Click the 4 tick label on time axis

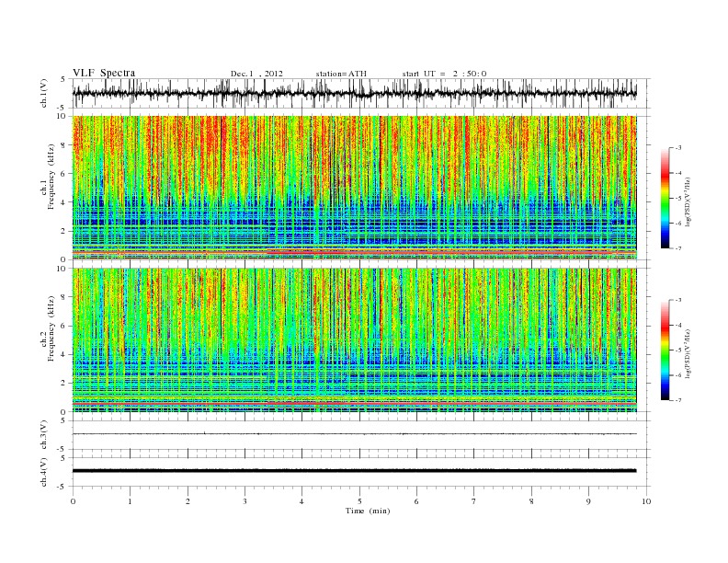click(x=301, y=501)
